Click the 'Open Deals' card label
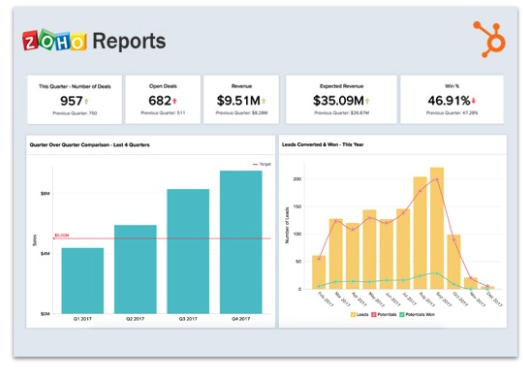Screen dimensions: 523x368 coord(163,86)
